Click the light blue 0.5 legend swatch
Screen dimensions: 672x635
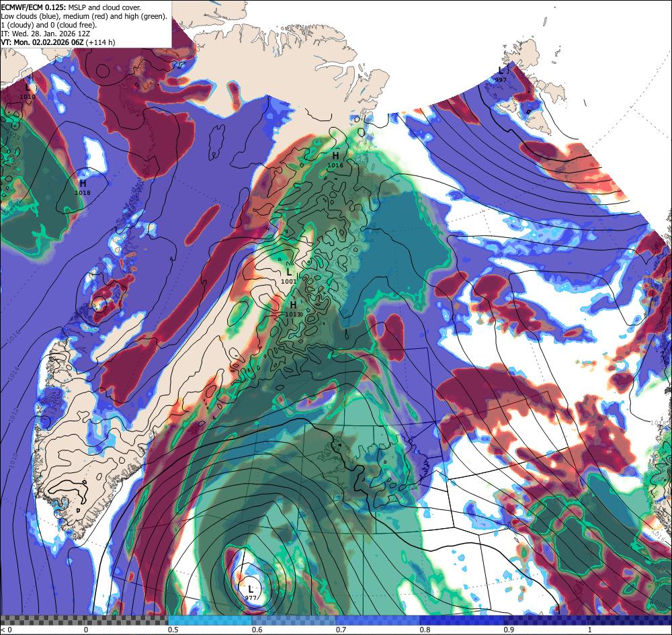coord(210,620)
